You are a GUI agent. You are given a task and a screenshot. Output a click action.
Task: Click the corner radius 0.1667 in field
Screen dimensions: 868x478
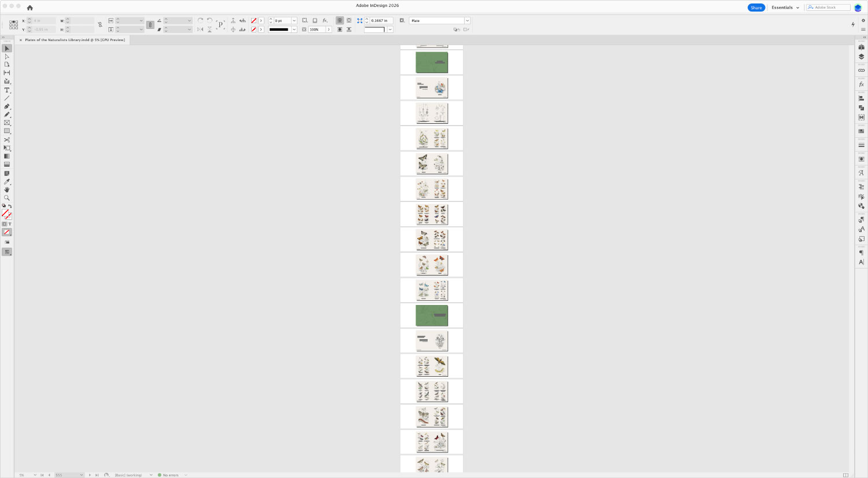click(381, 21)
